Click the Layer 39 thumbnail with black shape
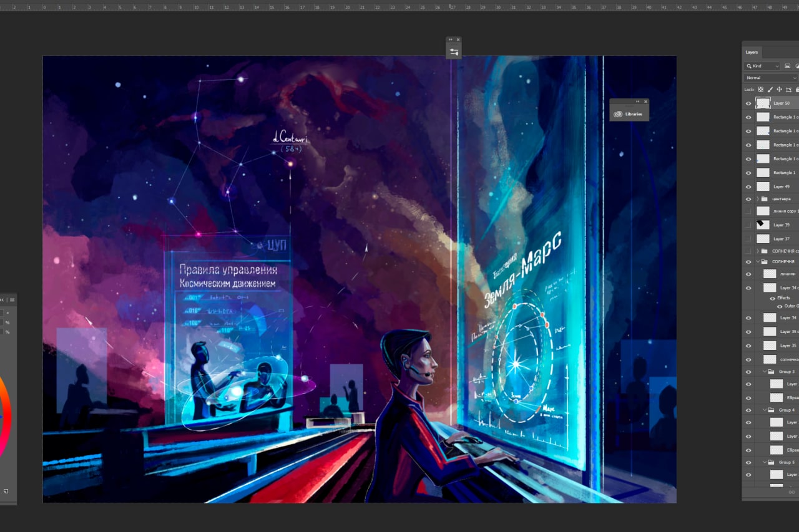The width and height of the screenshot is (799, 532). click(763, 225)
